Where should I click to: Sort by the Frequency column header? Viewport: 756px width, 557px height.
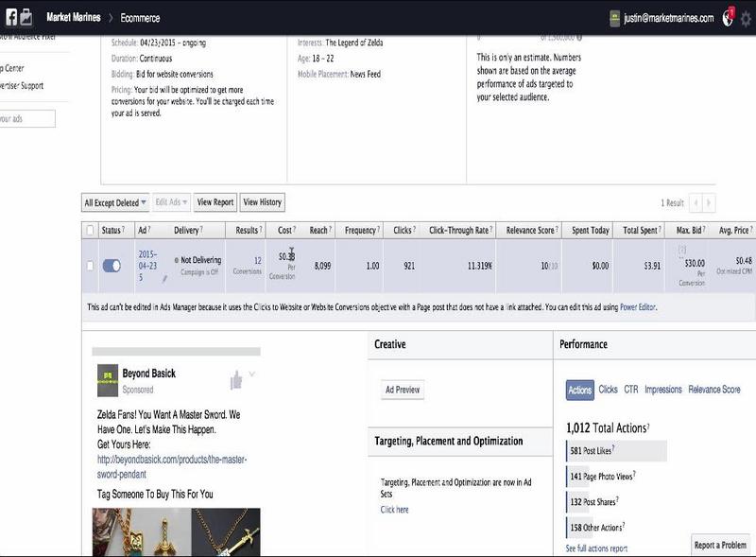tap(360, 230)
